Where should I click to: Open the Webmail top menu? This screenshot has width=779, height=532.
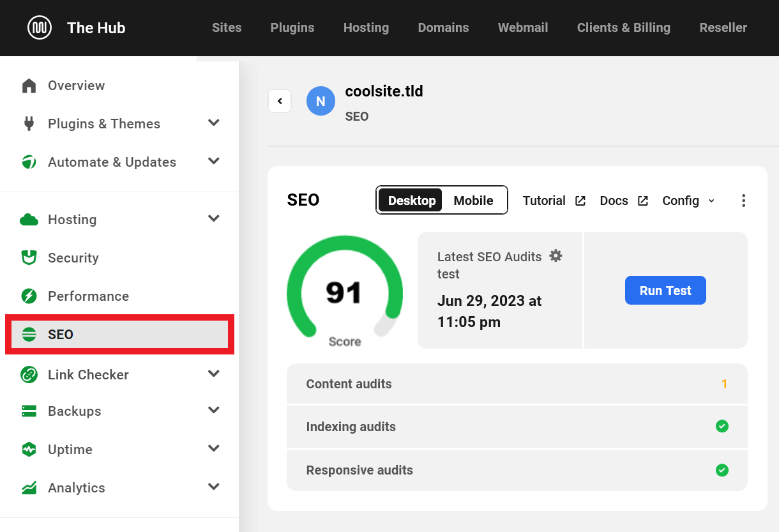pyautogui.click(x=523, y=27)
